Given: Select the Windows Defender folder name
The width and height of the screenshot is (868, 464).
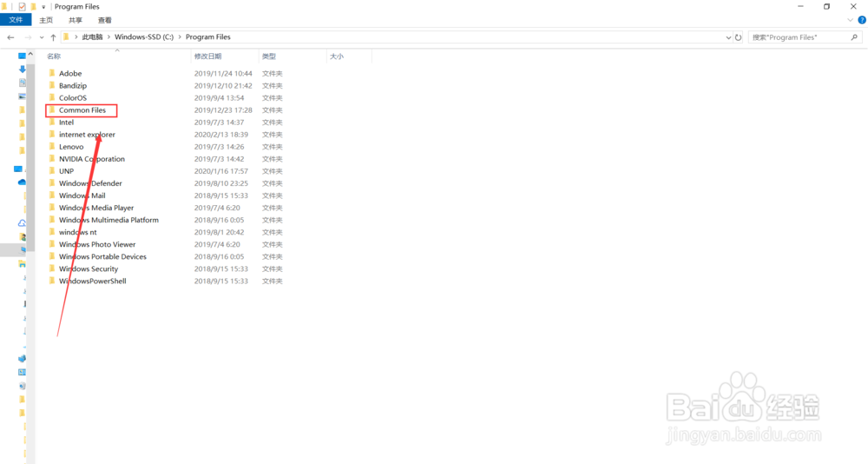Looking at the screenshot, I should (90, 183).
